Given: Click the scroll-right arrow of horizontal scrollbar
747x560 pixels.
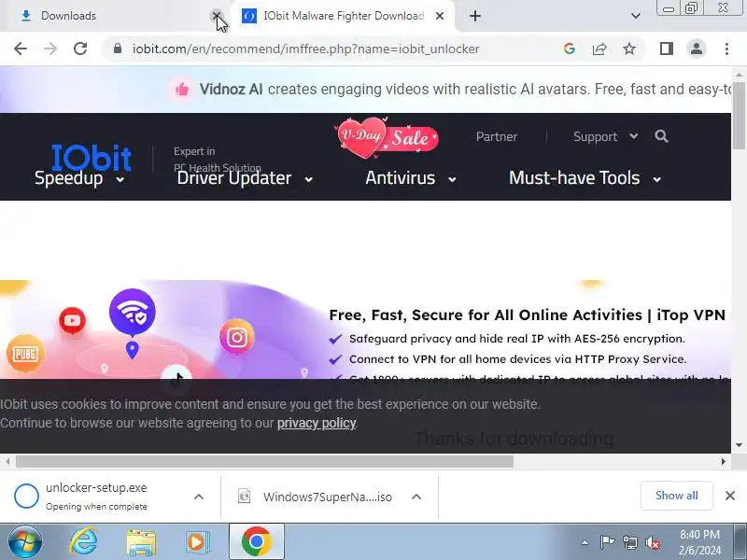Looking at the screenshot, I should tap(723, 461).
